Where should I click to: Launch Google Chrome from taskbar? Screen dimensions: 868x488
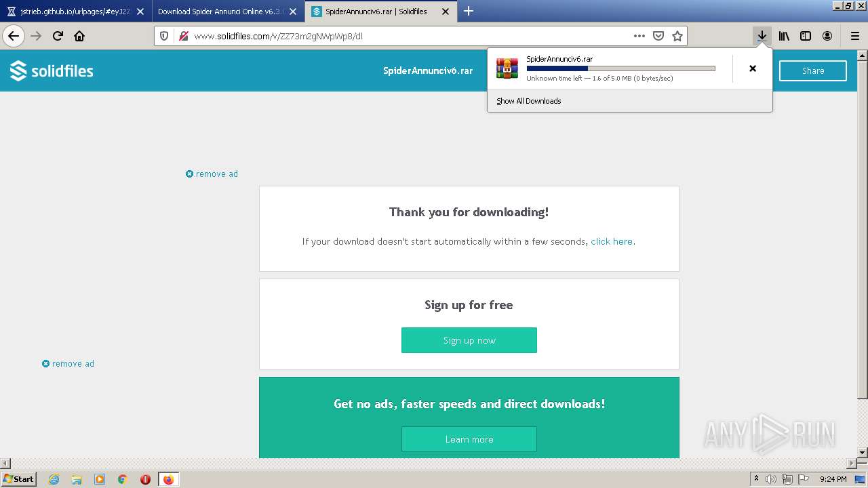(123, 479)
